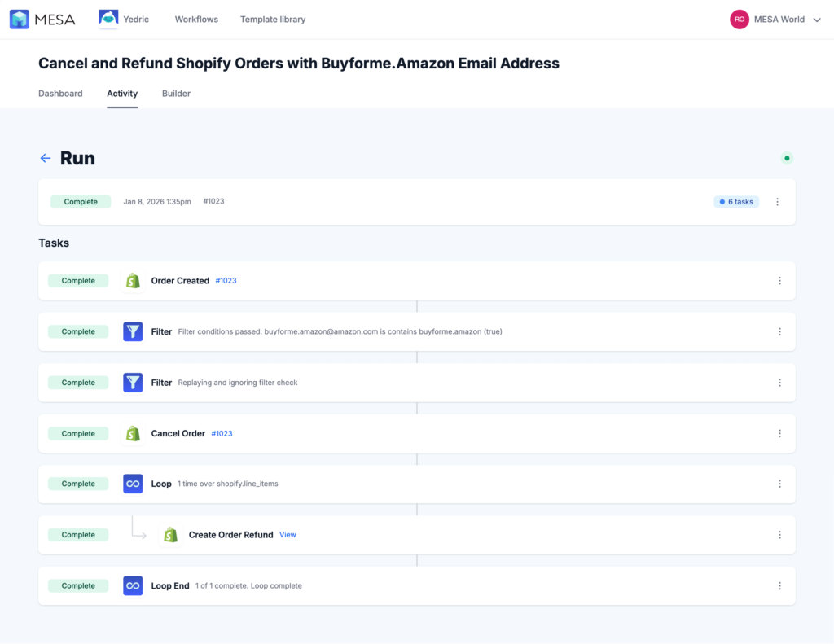Click the Order Created task title
The width and height of the screenshot is (834, 644).
tap(180, 280)
